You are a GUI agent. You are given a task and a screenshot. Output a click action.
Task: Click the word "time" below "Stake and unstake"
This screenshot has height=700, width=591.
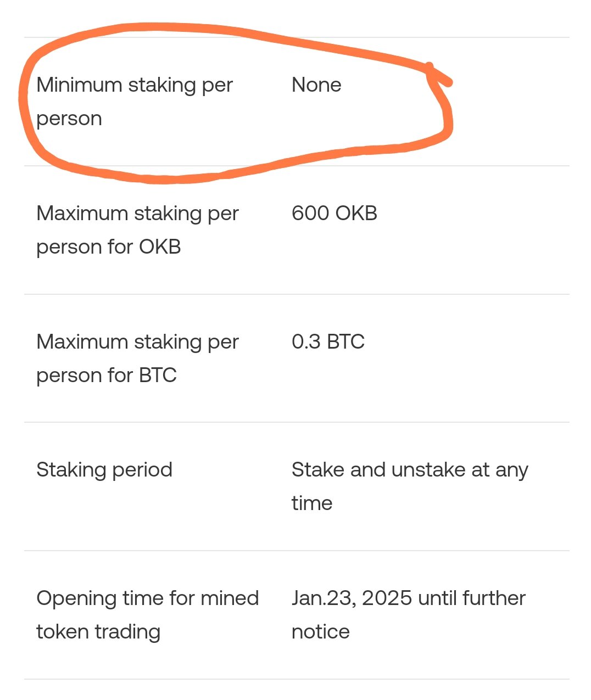click(x=311, y=503)
